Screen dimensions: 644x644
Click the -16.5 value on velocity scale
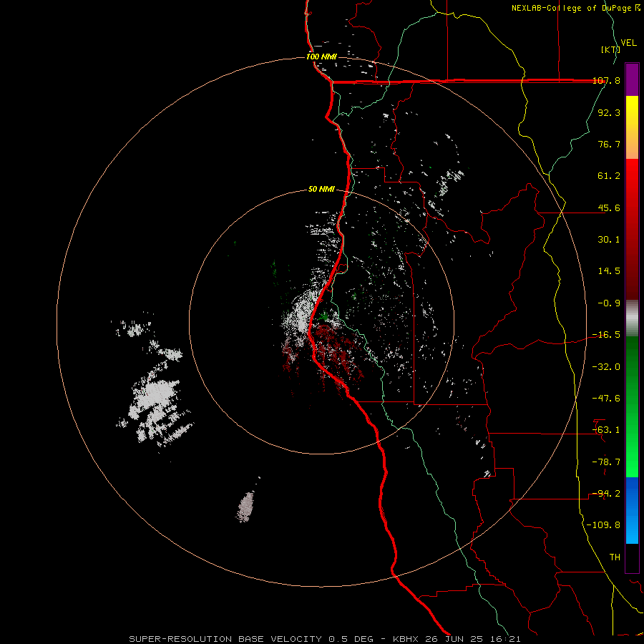pyautogui.click(x=606, y=335)
